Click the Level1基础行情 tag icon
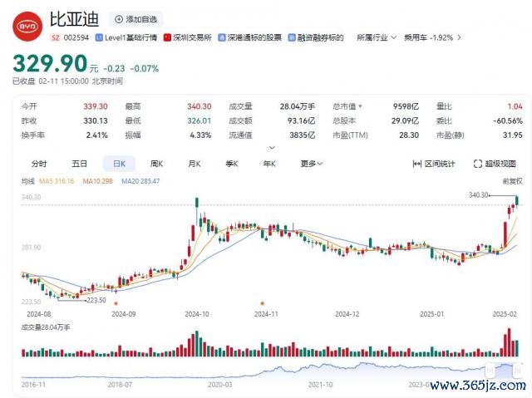This screenshot has height=398, width=532. tap(99, 37)
